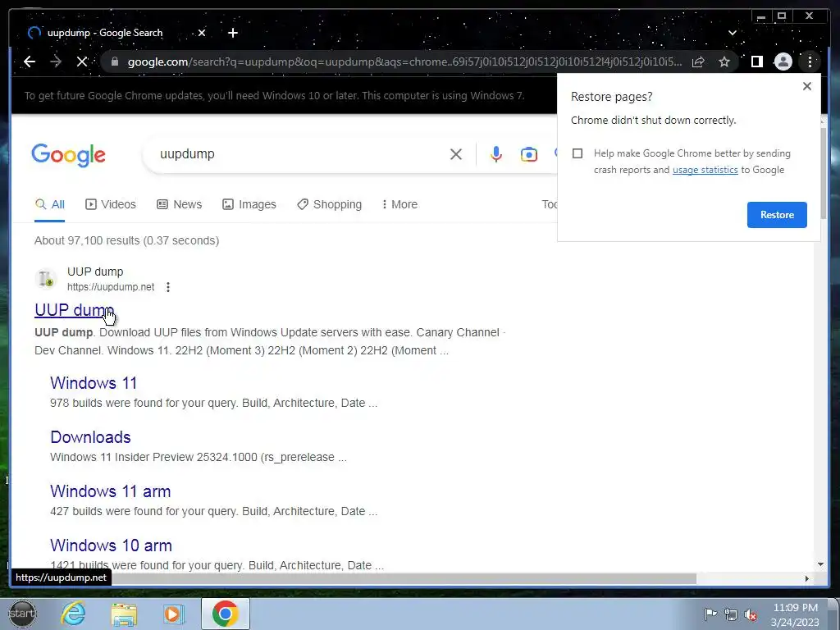Toggle the side panel icon
Image resolution: width=840 pixels, height=630 pixels.
point(756,62)
